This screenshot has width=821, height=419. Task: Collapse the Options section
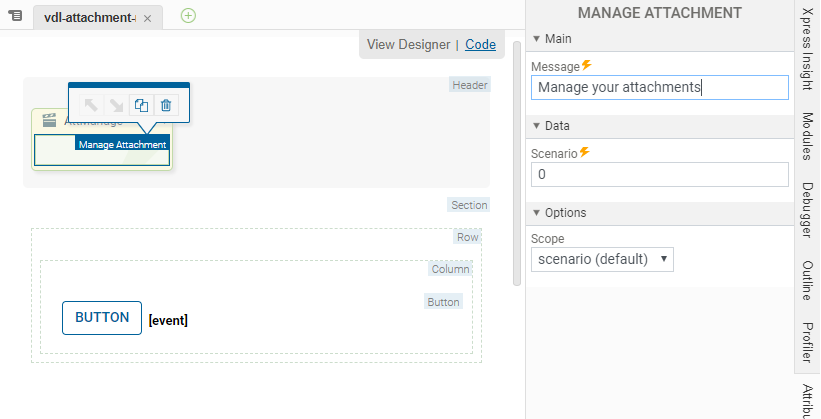click(x=537, y=213)
